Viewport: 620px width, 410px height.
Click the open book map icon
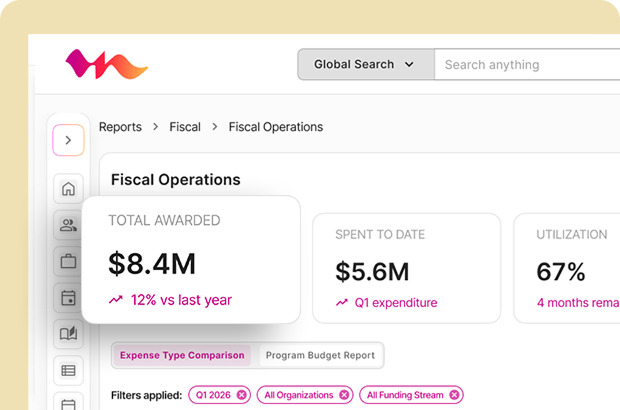point(68,334)
